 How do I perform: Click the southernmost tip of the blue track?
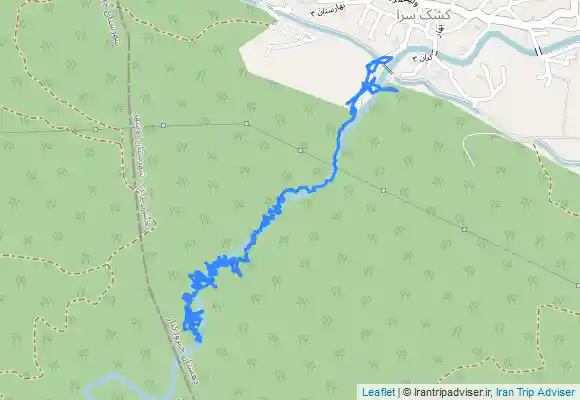200,341
